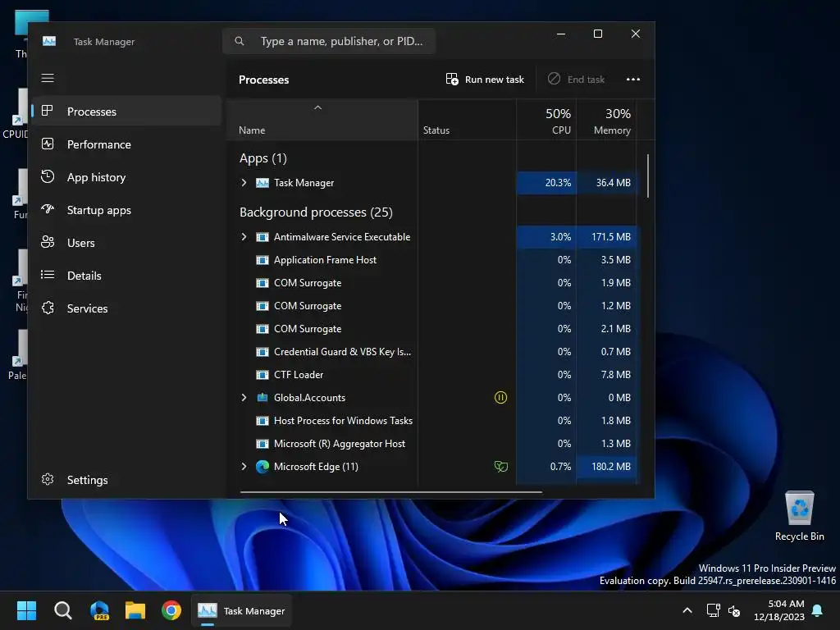This screenshot has width=840, height=630.
Task: Open Task Manager Settings
Action: [126, 479]
